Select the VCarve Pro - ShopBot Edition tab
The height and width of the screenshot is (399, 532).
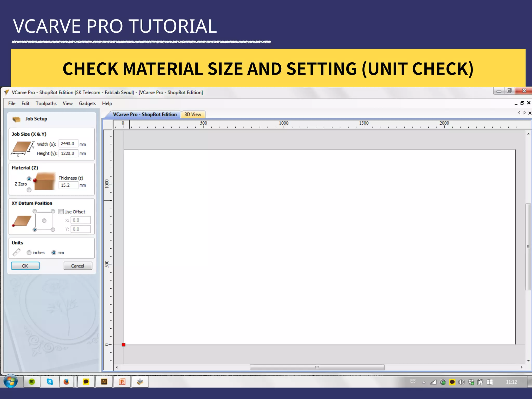click(145, 114)
